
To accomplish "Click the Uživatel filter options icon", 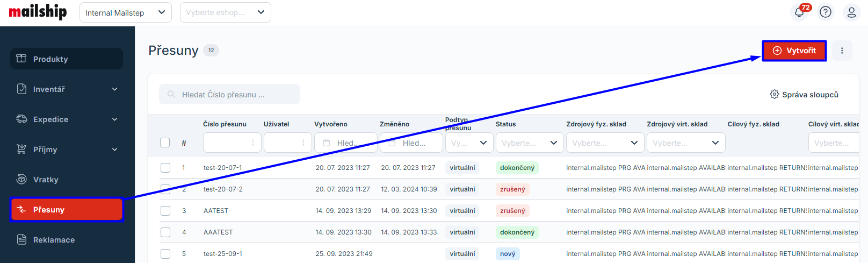I will click(x=303, y=143).
